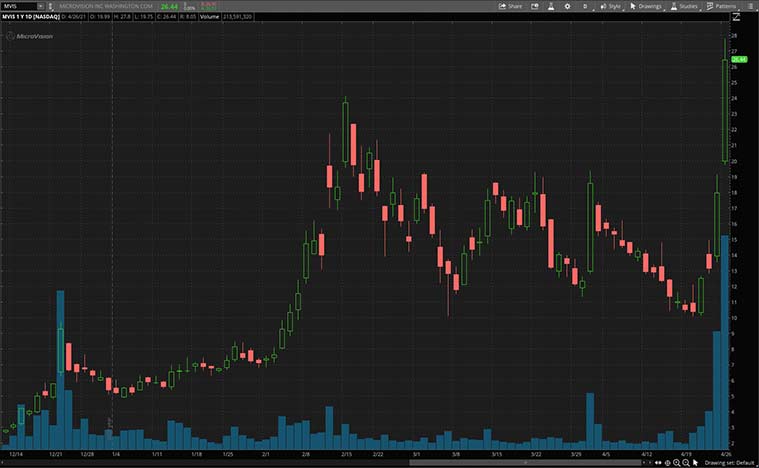Image resolution: width=759 pixels, height=468 pixels.
Task: Click the MVIS 1 Y 1D [NASDAQ] chart label
Action: (x=30, y=17)
